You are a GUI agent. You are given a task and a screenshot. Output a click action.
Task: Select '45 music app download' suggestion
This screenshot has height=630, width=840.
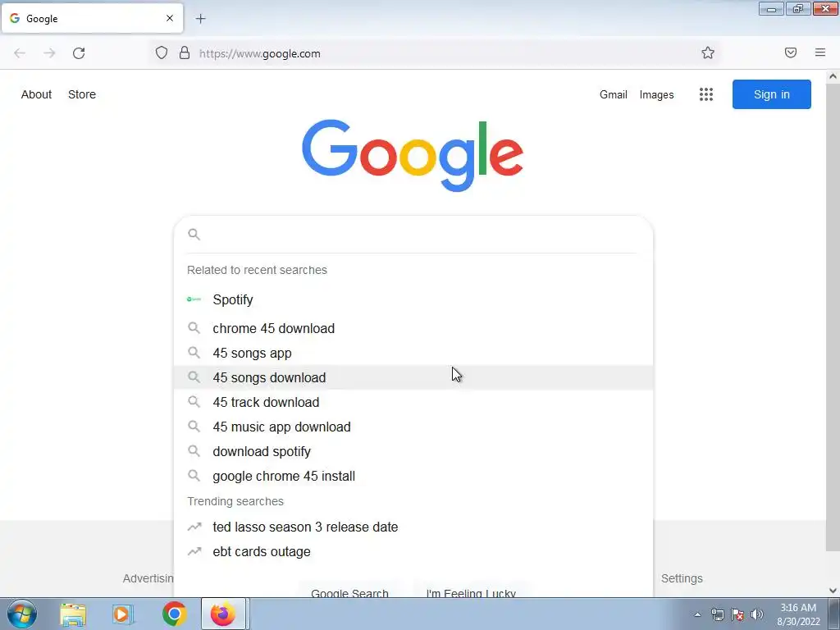[x=413, y=427]
